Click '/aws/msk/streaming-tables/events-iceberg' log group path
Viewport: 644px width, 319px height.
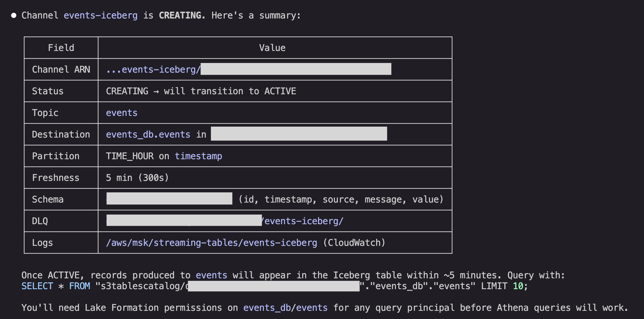[212, 243]
